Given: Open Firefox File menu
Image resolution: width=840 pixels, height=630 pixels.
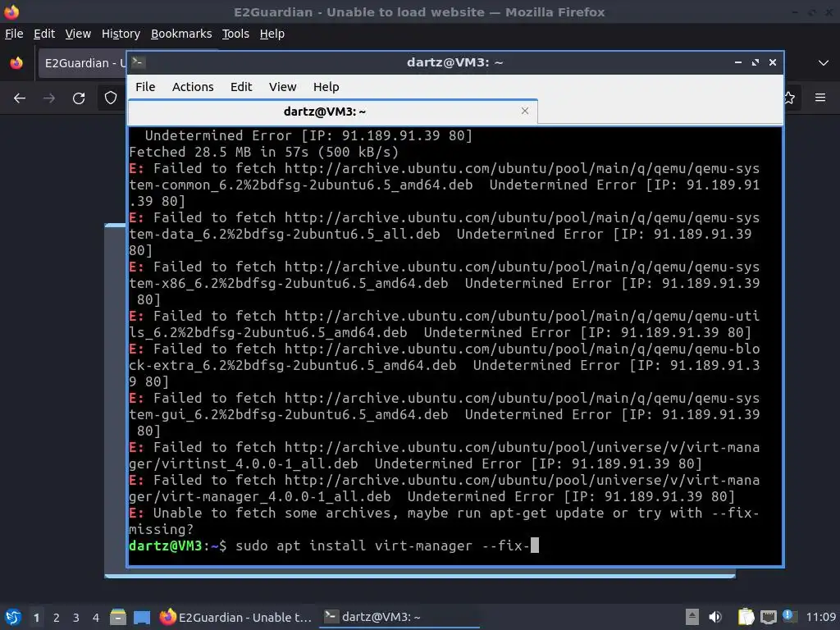Looking at the screenshot, I should [x=14, y=34].
